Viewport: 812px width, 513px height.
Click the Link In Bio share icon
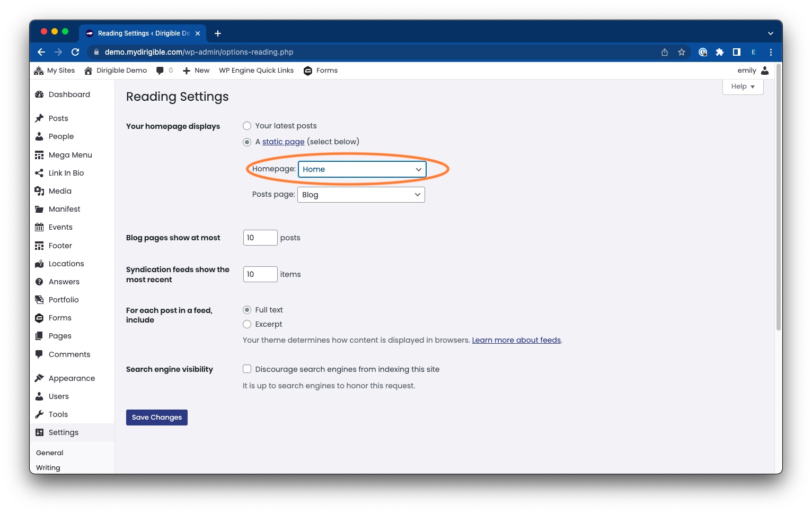[x=39, y=173]
